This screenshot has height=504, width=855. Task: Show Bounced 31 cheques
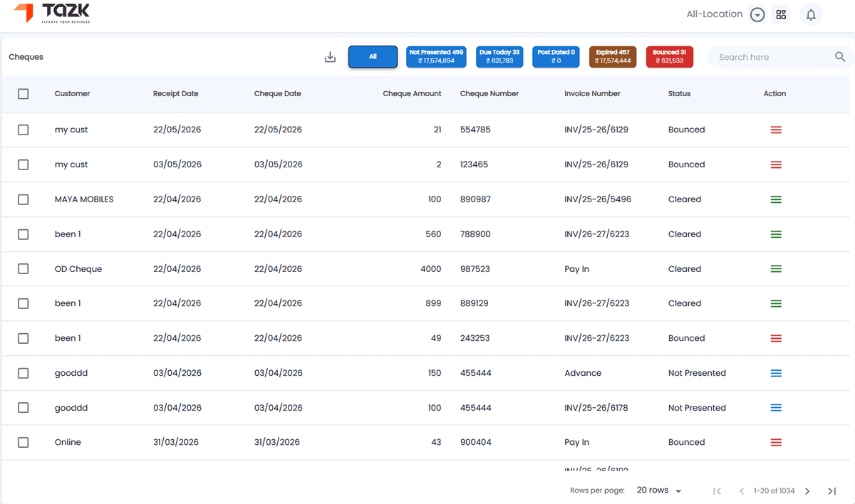670,57
